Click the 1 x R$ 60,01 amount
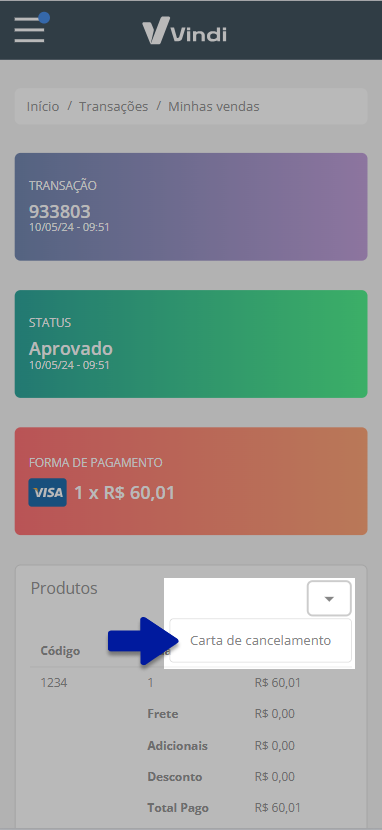Screen dimensions: 382x830 [124, 493]
